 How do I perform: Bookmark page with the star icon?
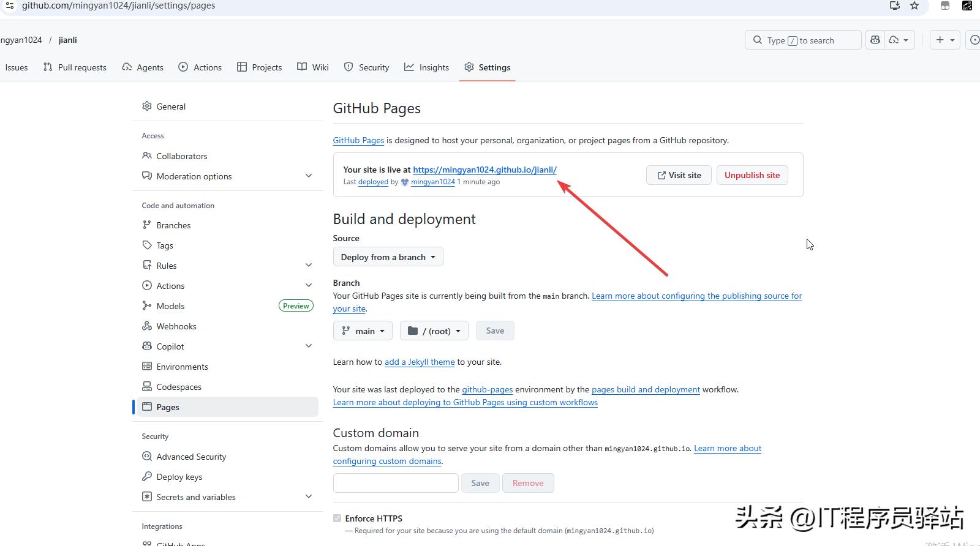[914, 6]
